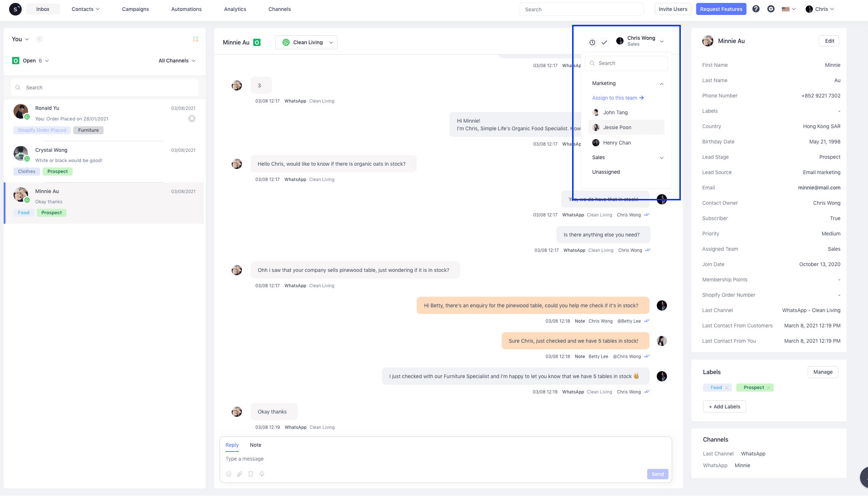Image resolution: width=868 pixels, height=496 pixels.
Task: Expand the Marketing team in assignee dropdown
Action: 660,84
